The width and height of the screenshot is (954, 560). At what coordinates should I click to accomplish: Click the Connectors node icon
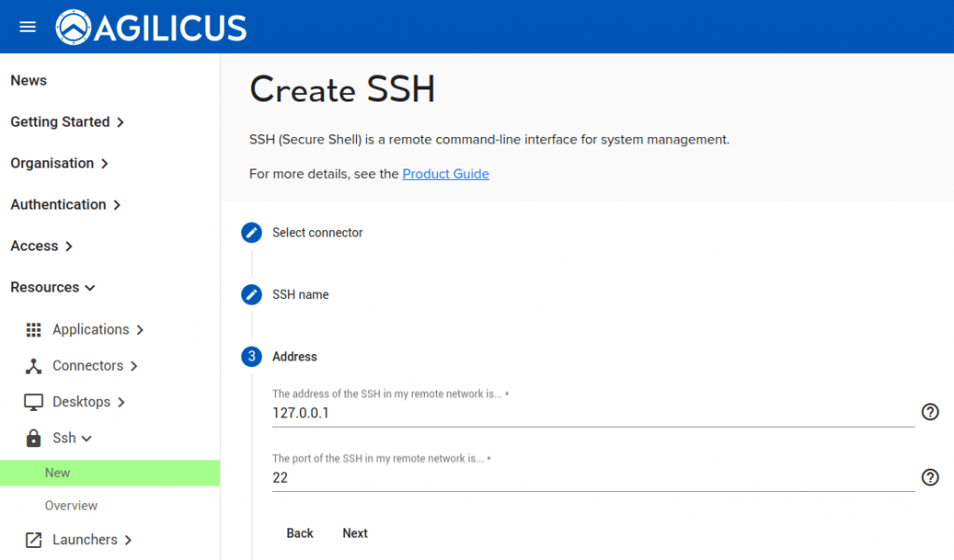(34, 366)
